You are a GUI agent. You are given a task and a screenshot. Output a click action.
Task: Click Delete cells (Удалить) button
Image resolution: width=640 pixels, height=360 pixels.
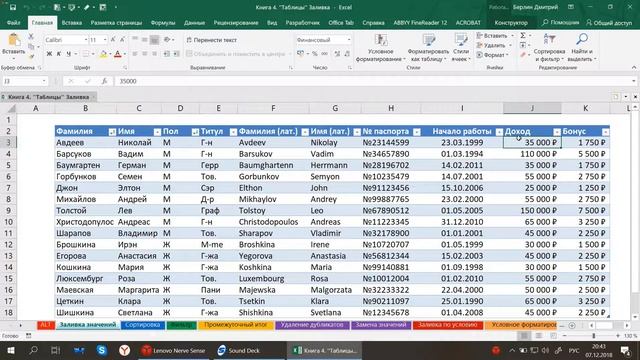[491, 45]
